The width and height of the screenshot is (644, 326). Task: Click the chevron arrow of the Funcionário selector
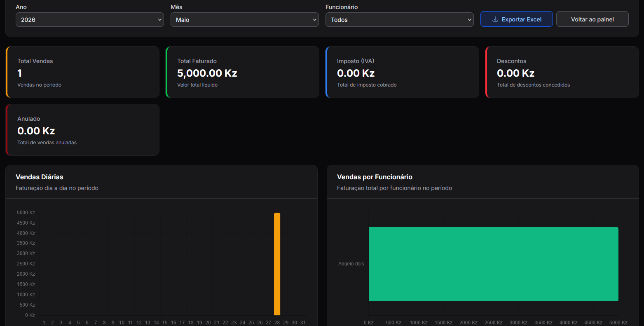click(470, 20)
